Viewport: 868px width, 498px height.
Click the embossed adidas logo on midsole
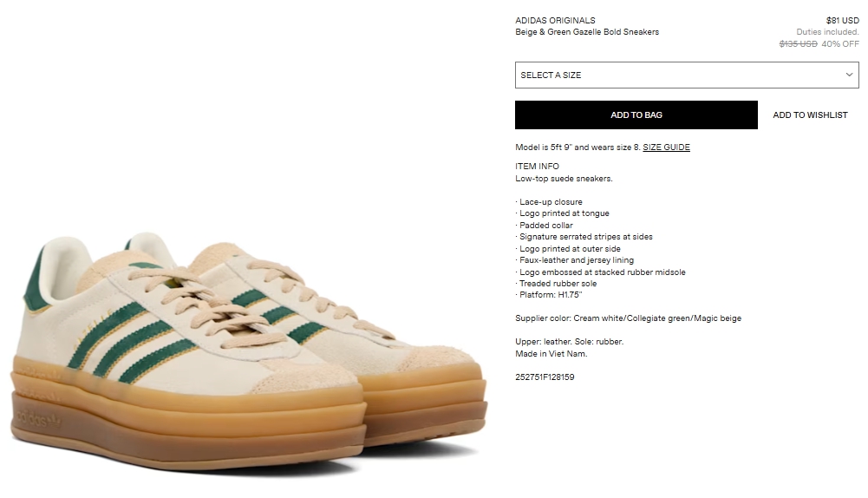coord(37,419)
